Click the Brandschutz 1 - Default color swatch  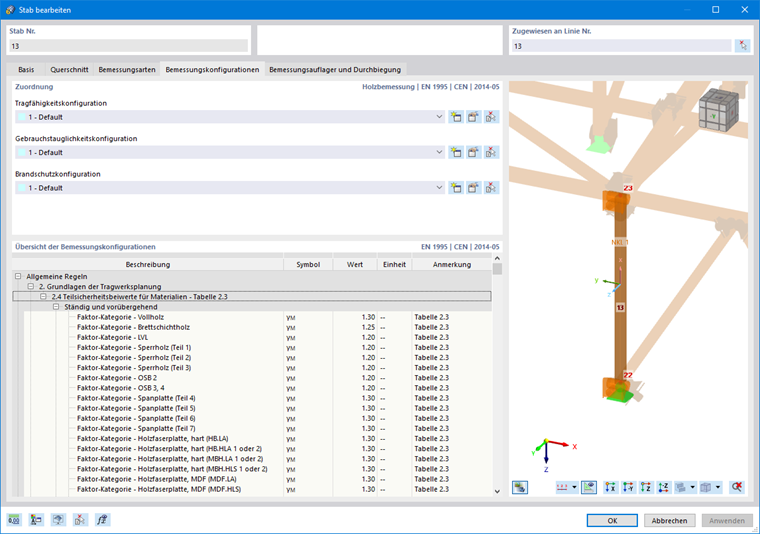point(21,188)
